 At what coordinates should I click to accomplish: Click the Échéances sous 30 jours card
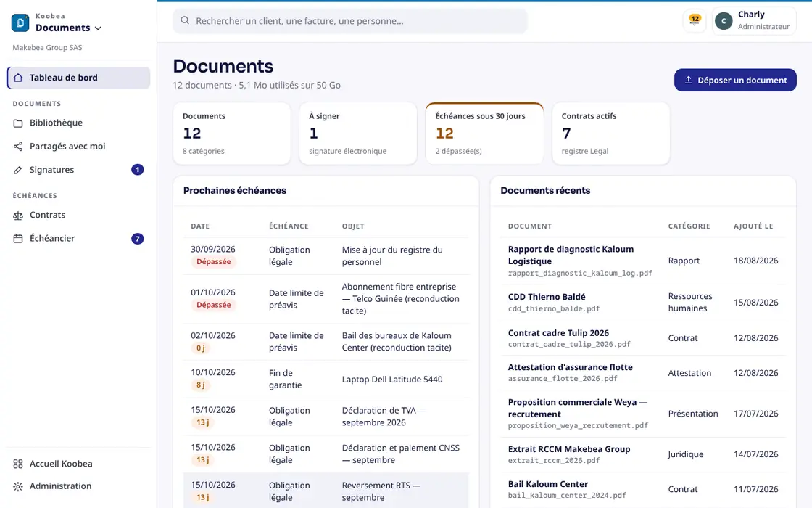click(x=485, y=134)
